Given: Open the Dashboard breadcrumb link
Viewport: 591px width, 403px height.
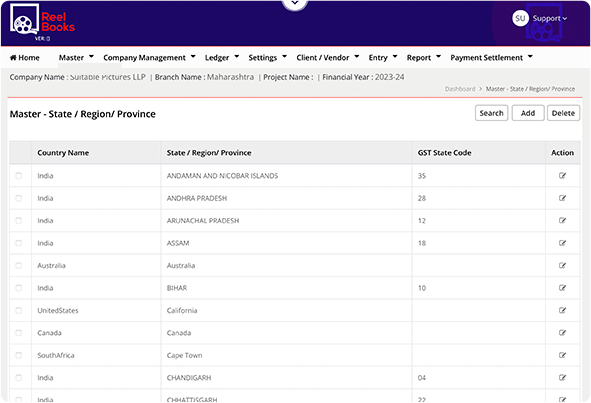Looking at the screenshot, I should pyautogui.click(x=460, y=89).
